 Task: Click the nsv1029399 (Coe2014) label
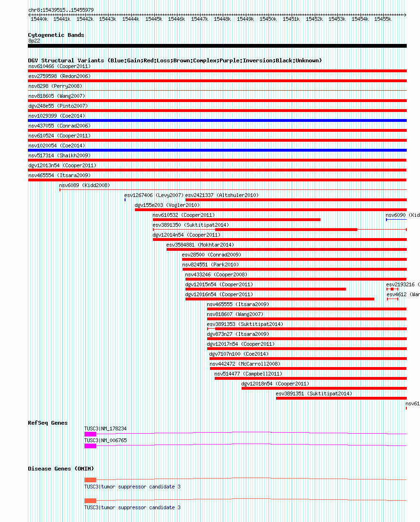(57, 116)
